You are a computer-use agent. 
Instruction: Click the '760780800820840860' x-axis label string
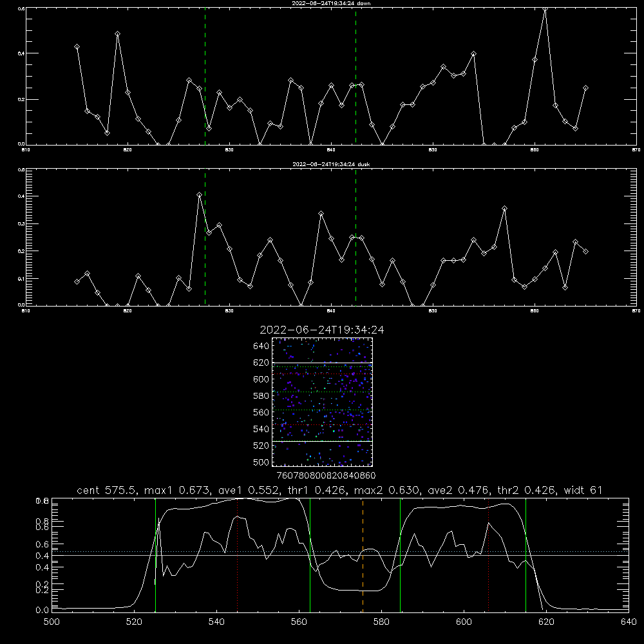coord(326,475)
